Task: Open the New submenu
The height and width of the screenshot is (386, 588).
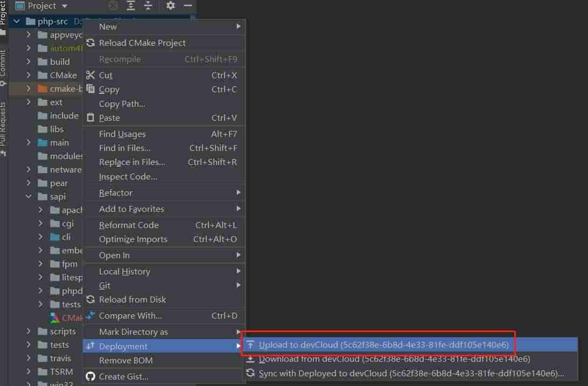Action: pyautogui.click(x=164, y=26)
